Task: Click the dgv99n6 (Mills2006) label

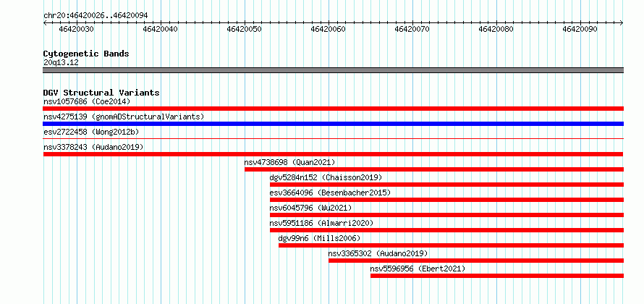Action: click(x=319, y=238)
